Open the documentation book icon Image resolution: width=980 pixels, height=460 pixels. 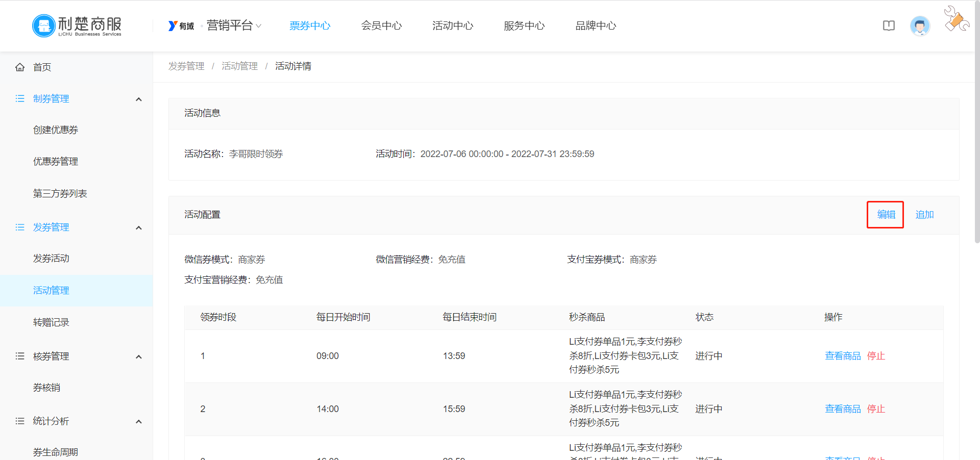(889, 26)
